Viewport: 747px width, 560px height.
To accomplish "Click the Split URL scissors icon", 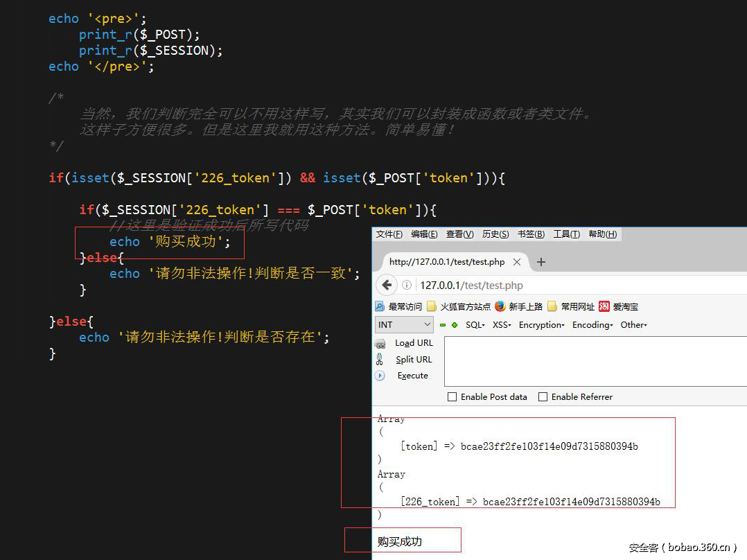I will click(x=380, y=359).
